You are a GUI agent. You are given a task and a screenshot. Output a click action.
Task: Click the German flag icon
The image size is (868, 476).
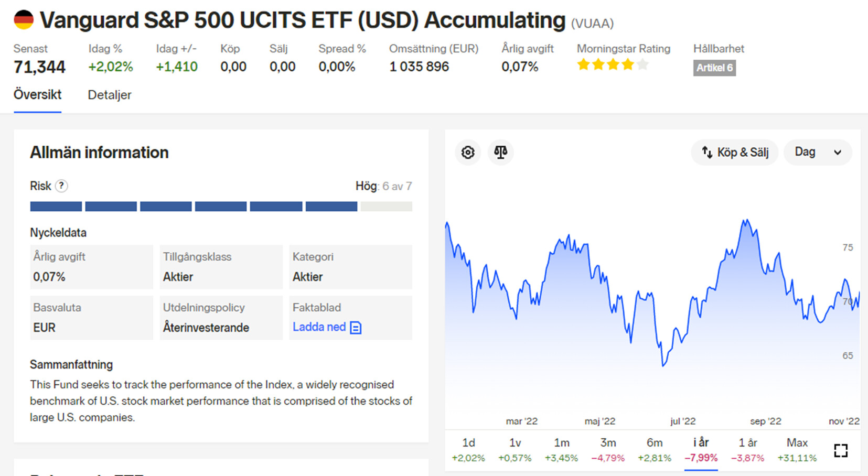24,20
